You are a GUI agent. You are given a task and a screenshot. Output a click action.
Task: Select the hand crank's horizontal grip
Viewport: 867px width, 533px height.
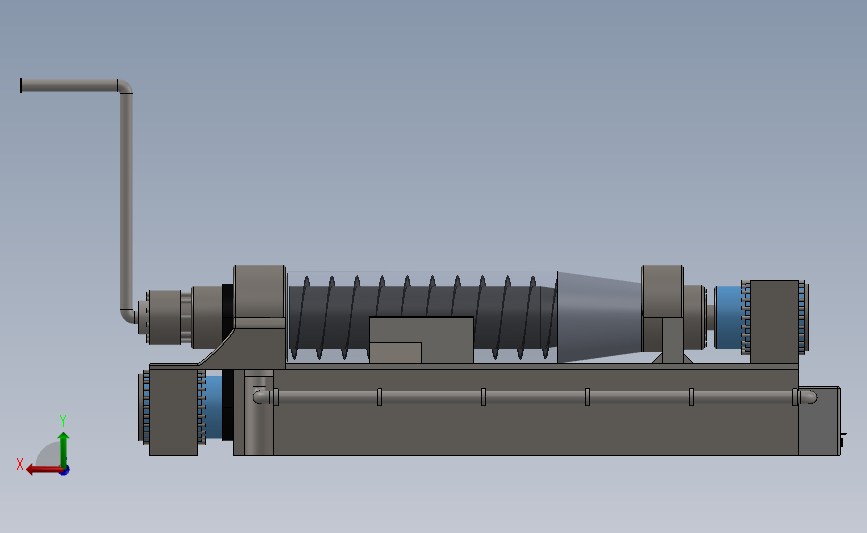tap(69, 86)
